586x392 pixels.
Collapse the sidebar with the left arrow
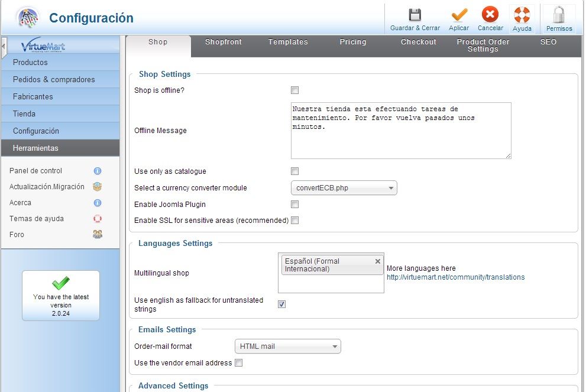tap(4, 47)
